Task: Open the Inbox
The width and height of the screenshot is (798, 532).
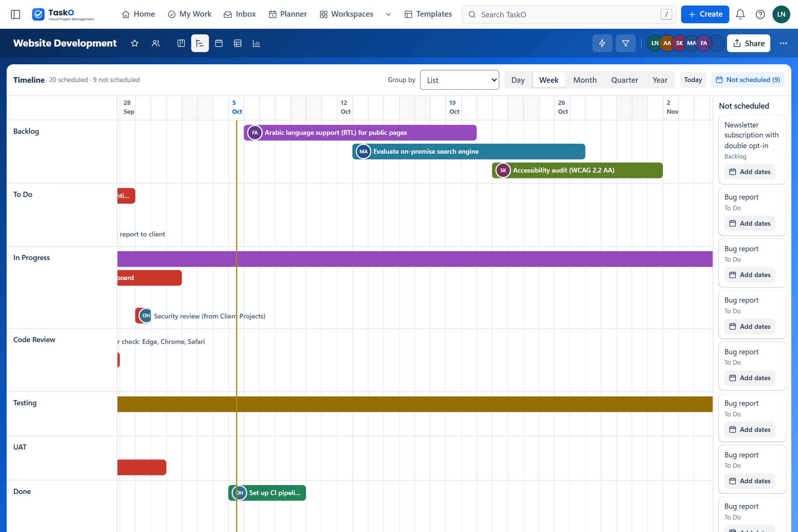Action: coord(240,14)
